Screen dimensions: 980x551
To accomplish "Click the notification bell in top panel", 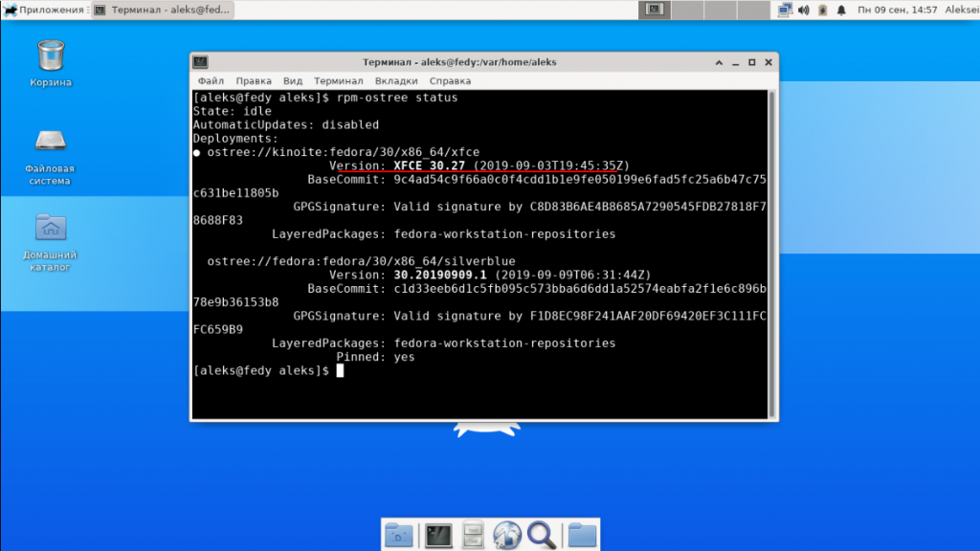I will coord(841,11).
